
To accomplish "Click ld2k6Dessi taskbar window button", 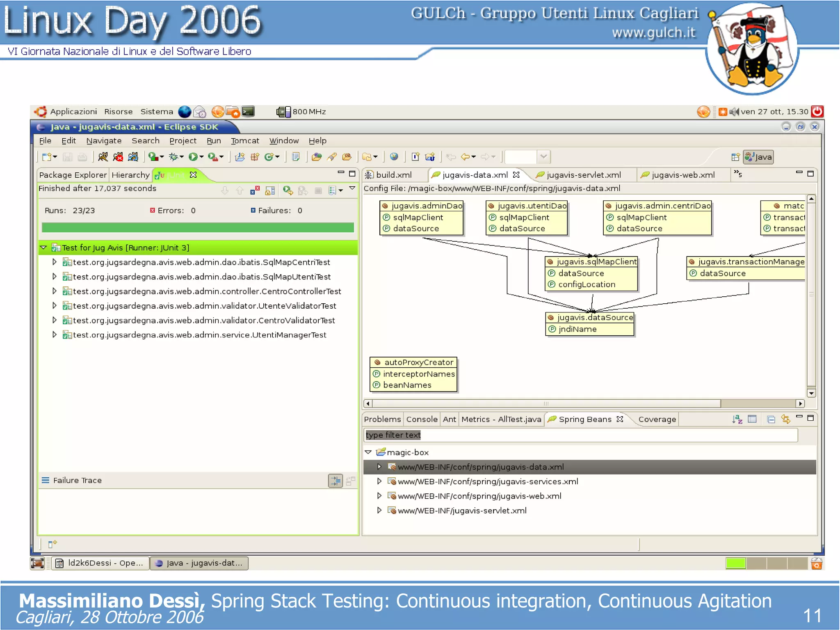I will click(x=100, y=563).
